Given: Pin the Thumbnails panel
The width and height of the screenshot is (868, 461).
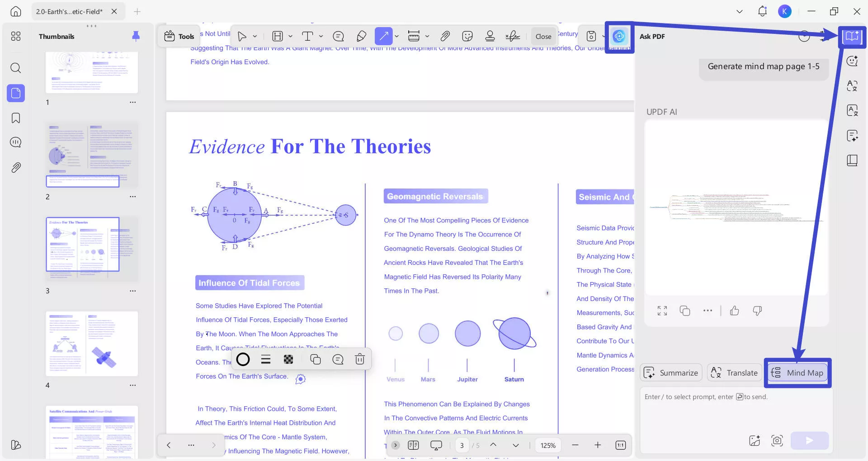Looking at the screenshot, I should [x=136, y=36].
